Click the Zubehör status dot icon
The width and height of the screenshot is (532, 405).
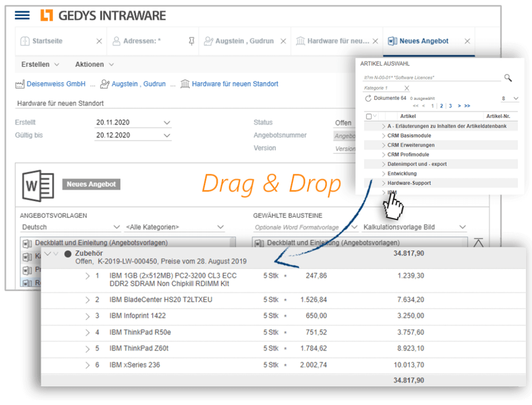(68, 254)
